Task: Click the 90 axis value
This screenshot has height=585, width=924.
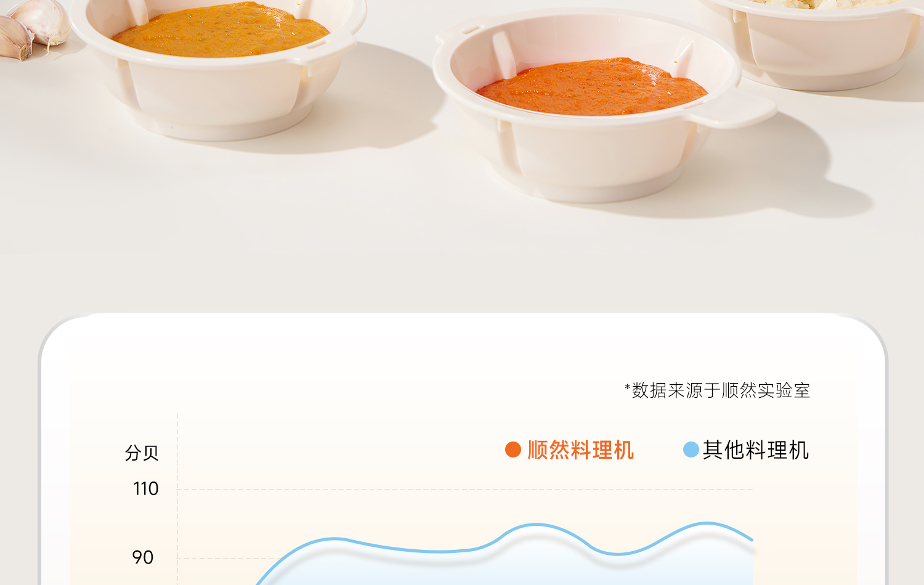Action: click(143, 558)
